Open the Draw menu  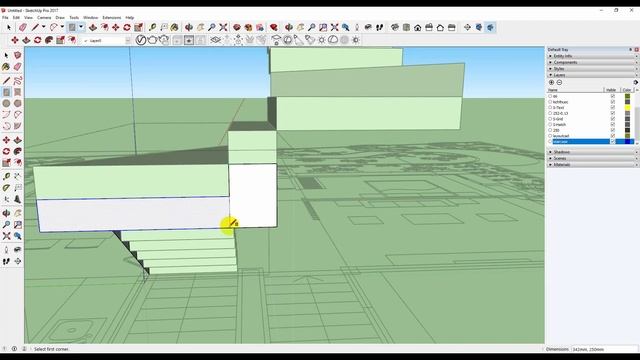pos(60,18)
